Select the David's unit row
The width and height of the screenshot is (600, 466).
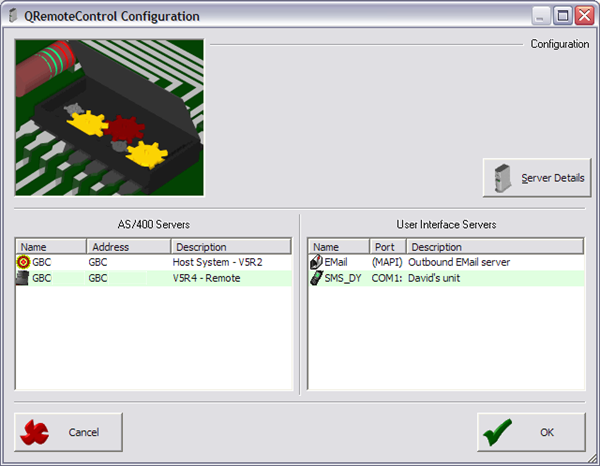pyautogui.click(x=440, y=278)
